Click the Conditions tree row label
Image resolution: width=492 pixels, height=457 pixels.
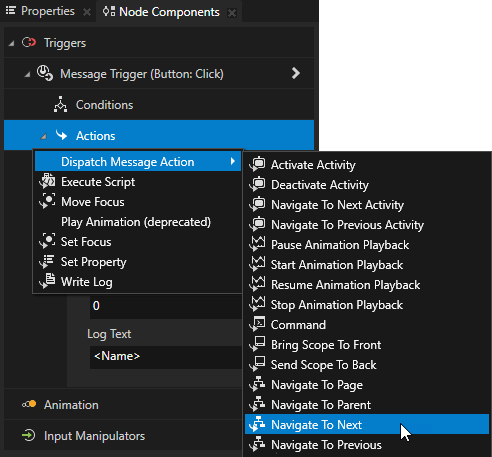[x=104, y=105]
